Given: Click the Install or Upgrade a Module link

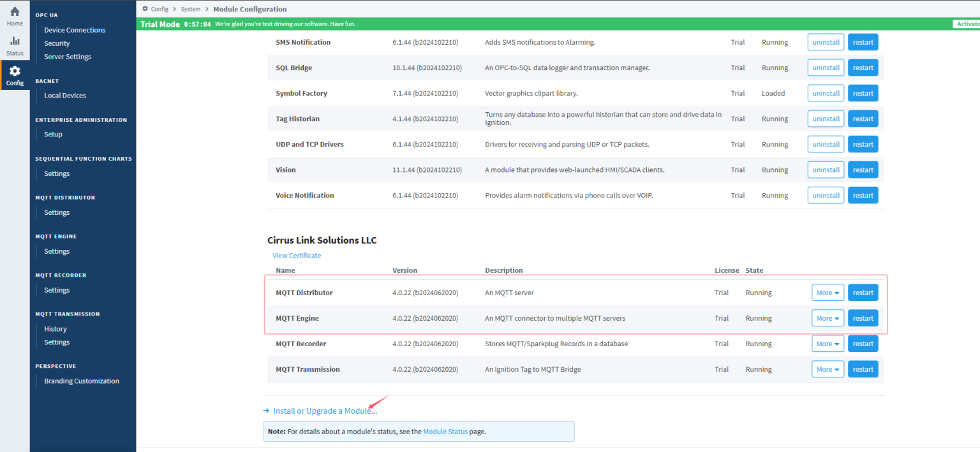Looking at the screenshot, I should 325,411.
